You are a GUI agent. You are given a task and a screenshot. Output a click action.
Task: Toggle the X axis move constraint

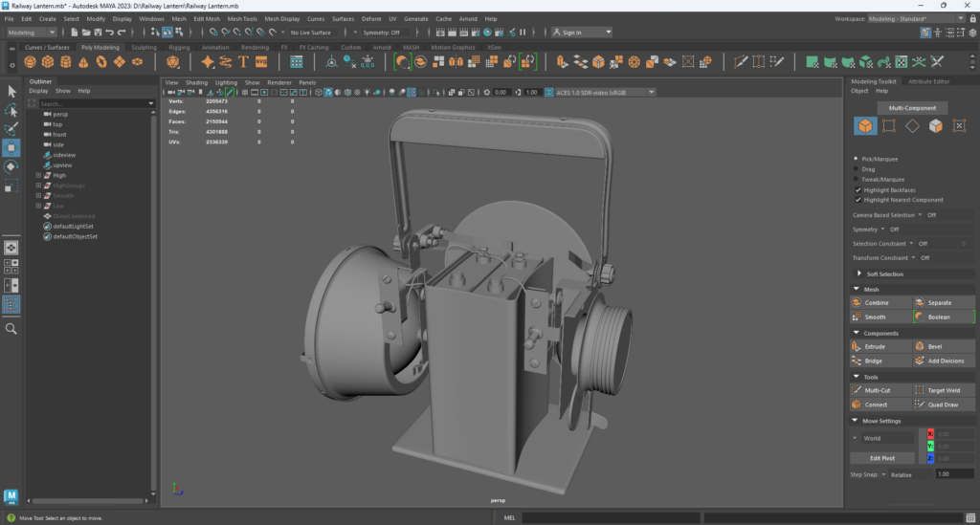click(930, 434)
